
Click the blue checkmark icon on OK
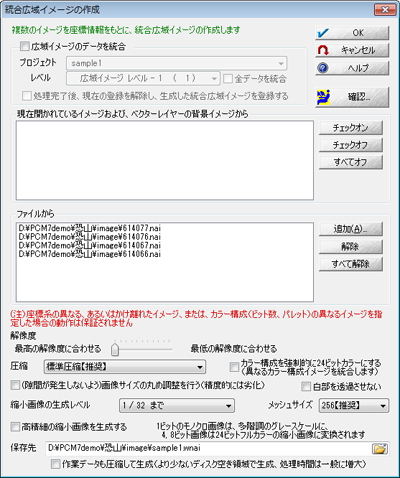coord(323,33)
